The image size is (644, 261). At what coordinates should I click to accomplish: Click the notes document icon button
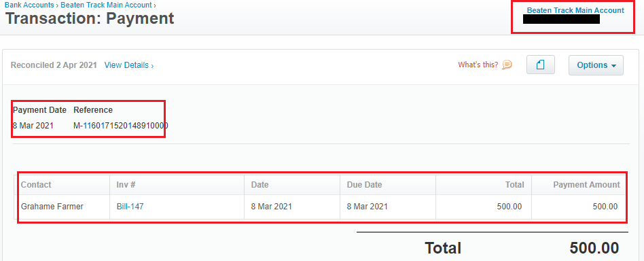tap(541, 65)
